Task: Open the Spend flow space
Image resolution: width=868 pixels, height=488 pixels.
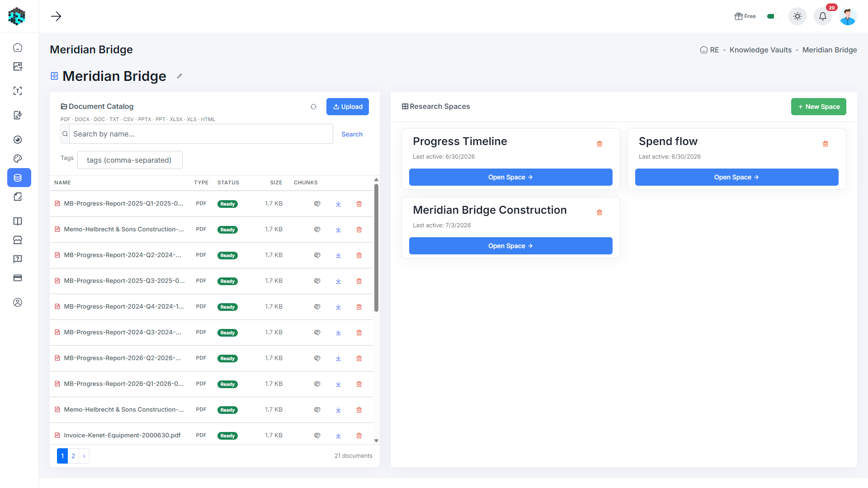Action: coord(736,177)
